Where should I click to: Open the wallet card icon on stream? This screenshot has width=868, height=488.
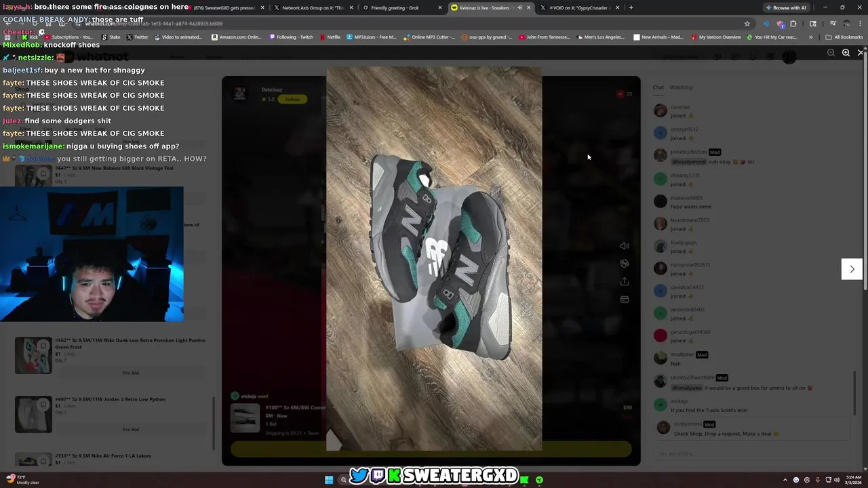[625, 299]
